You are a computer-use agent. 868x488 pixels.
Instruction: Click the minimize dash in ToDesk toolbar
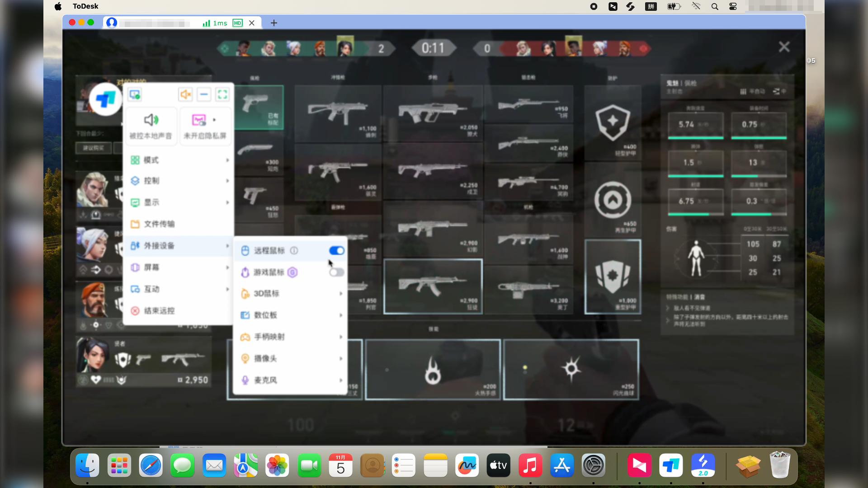[x=203, y=94]
